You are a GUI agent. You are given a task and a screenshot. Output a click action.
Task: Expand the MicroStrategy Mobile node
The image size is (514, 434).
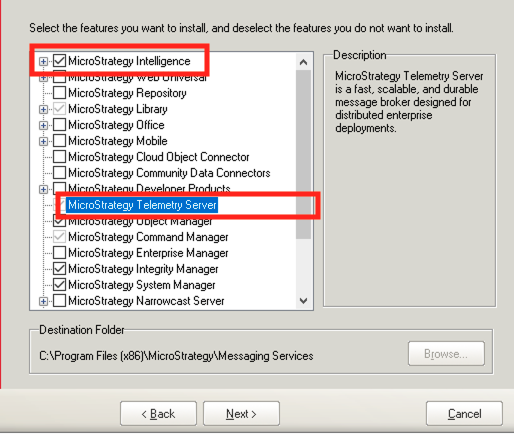43,141
